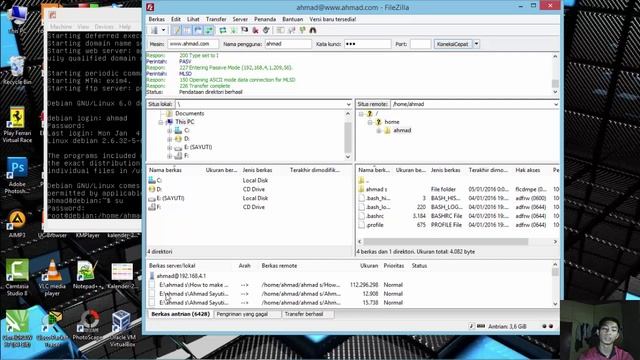Screen dimensions: 640x360
Task: Sort queue by Ukuran column header
Action: (369, 266)
